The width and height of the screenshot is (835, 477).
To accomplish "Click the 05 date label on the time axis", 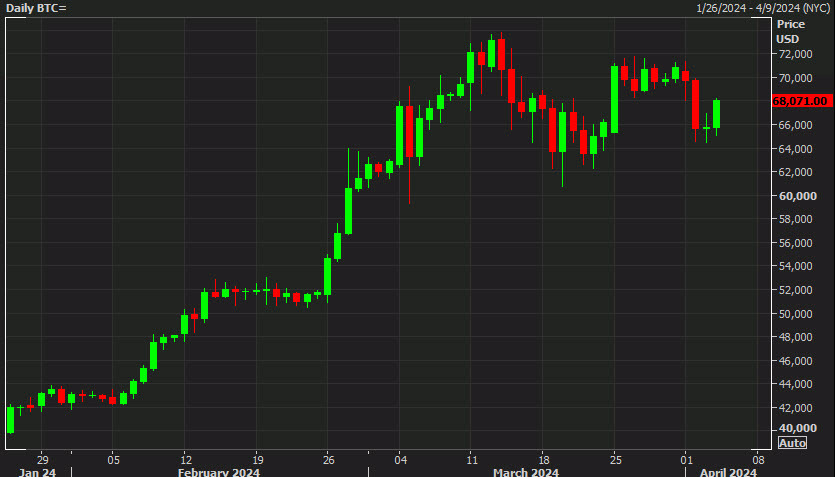I will click(113, 460).
